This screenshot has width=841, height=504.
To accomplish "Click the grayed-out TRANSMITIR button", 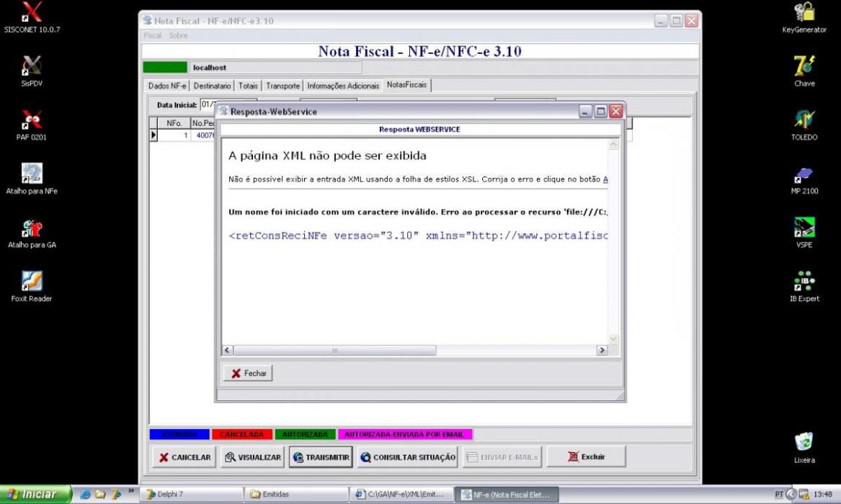I will [321, 457].
